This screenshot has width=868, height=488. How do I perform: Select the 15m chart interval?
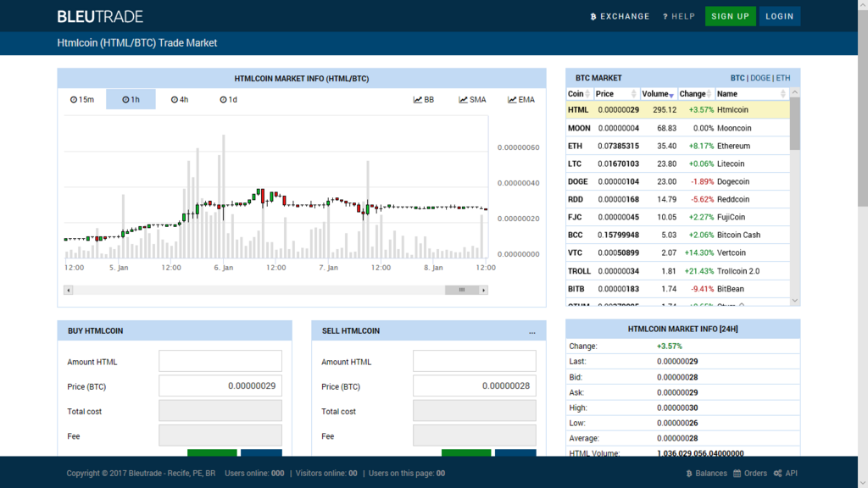(82, 100)
